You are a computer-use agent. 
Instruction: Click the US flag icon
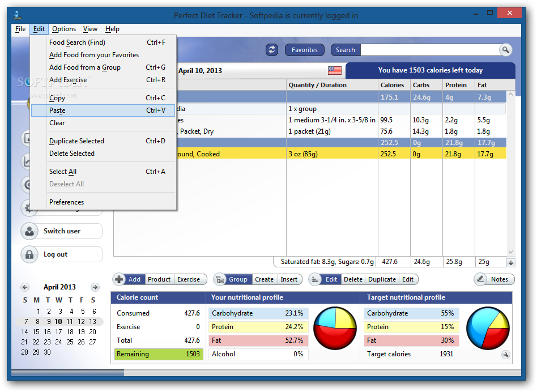click(335, 70)
